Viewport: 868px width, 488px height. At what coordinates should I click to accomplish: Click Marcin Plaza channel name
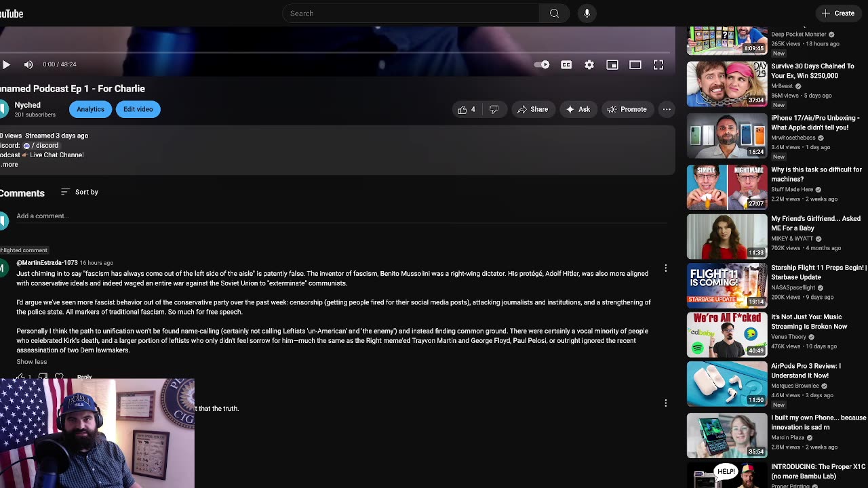tap(788, 438)
